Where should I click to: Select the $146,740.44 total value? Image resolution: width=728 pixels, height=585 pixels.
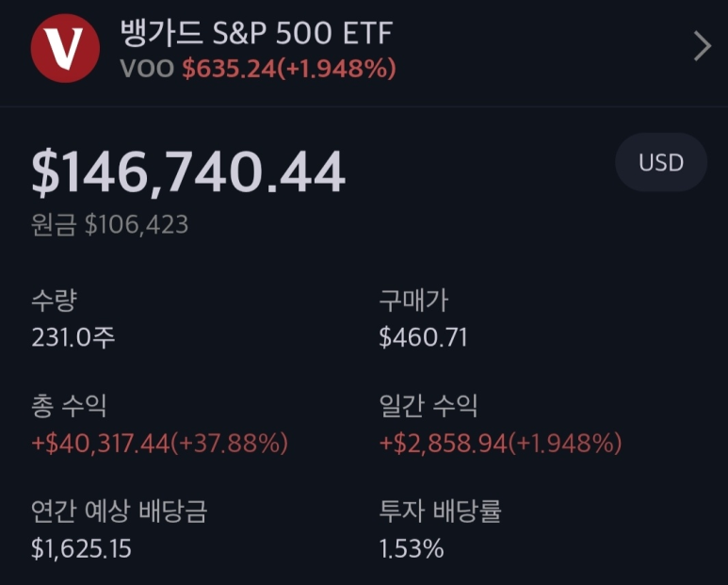click(x=188, y=173)
